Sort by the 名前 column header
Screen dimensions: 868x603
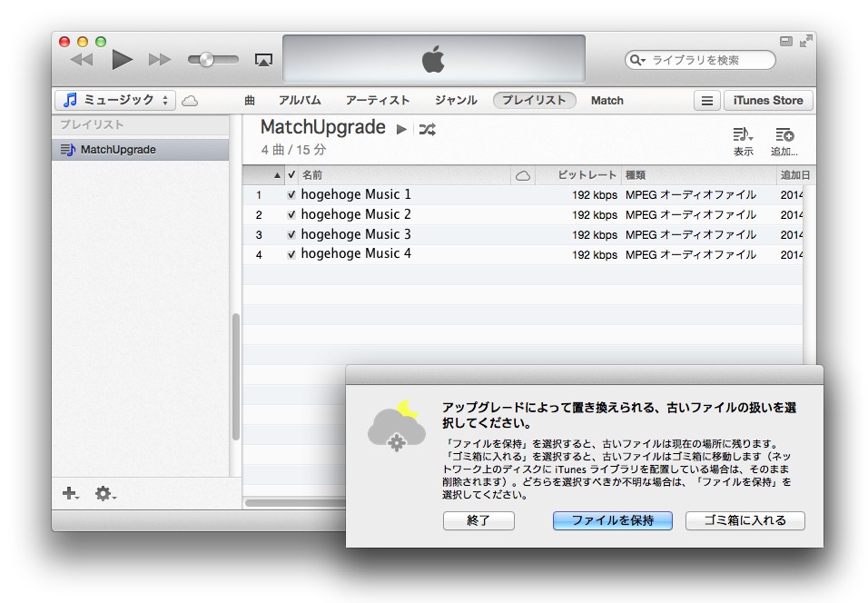(x=405, y=175)
